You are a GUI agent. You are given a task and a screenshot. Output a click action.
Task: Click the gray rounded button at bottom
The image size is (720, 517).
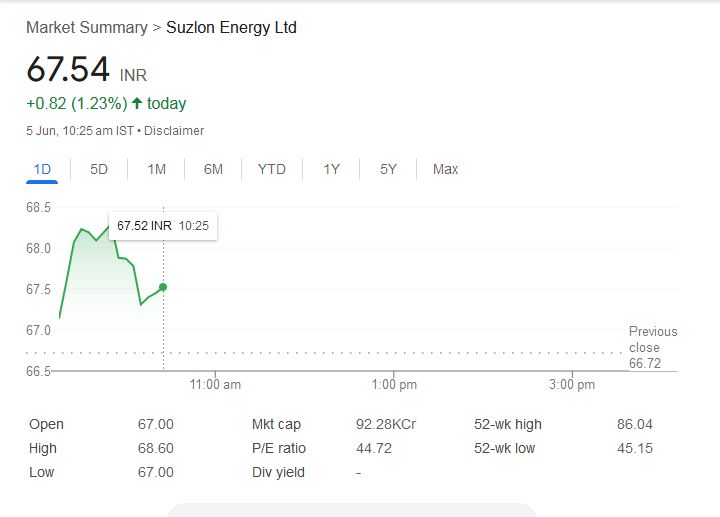click(350, 510)
